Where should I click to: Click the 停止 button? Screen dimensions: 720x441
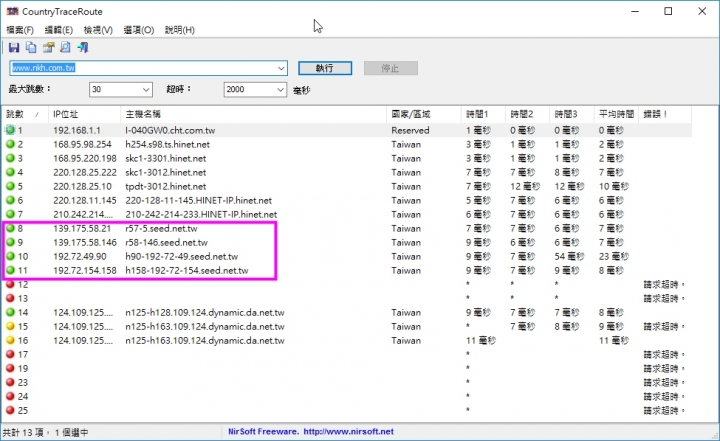point(391,68)
